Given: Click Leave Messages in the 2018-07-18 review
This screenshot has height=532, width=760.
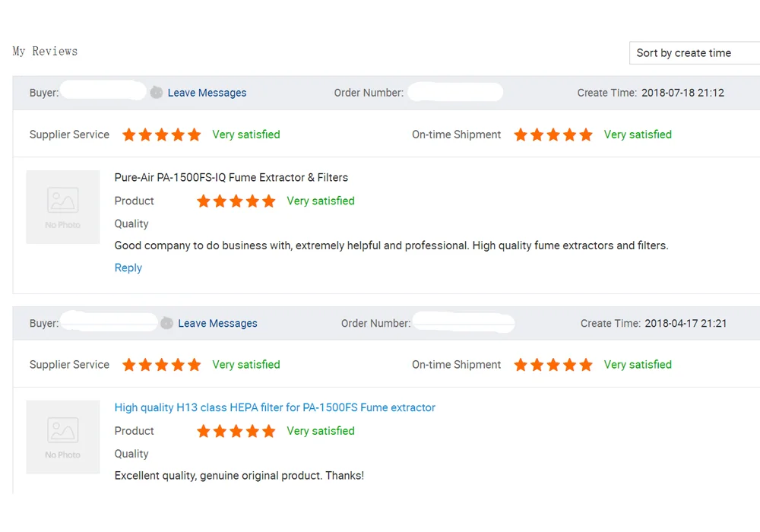Looking at the screenshot, I should 207,93.
